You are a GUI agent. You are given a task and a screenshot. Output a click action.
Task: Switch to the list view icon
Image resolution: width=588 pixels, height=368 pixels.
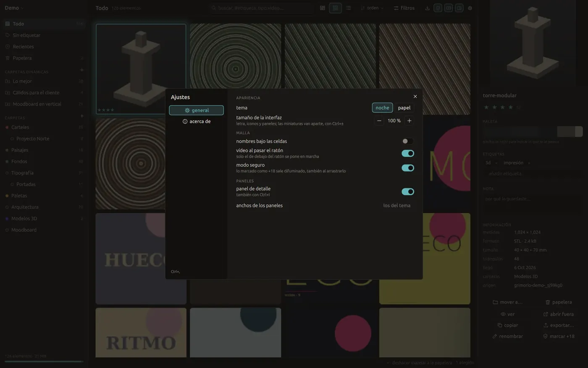(x=348, y=8)
